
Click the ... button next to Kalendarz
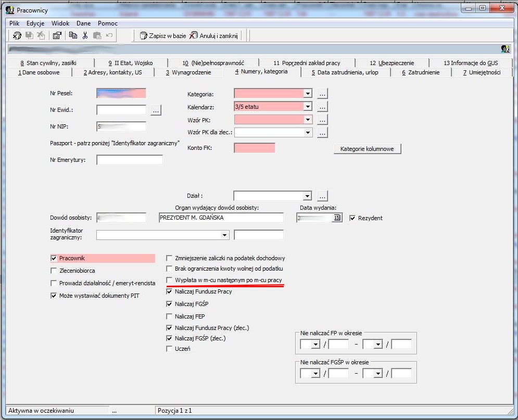pos(322,107)
